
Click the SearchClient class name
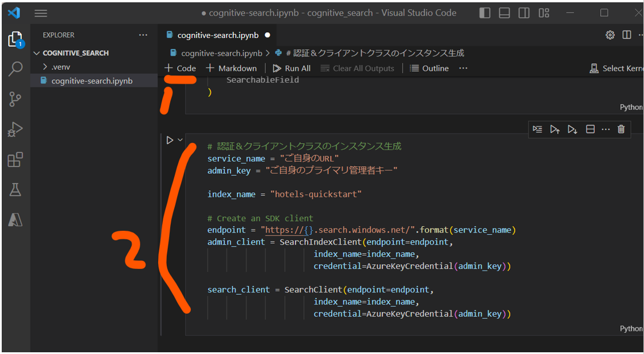pos(313,290)
